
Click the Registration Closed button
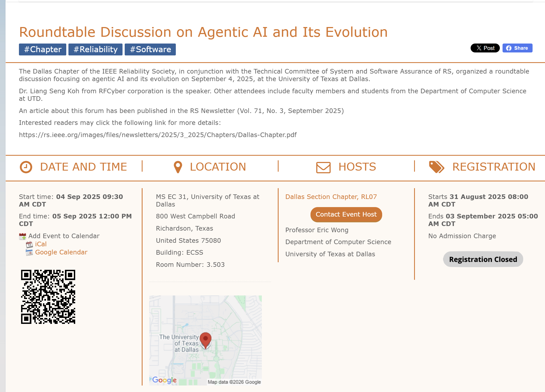pyautogui.click(x=483, y=260)
